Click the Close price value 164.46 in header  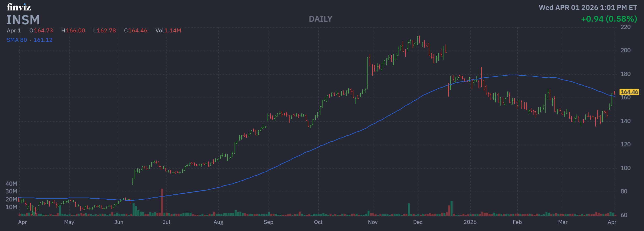pyautogui.click(x=138, y=31)
